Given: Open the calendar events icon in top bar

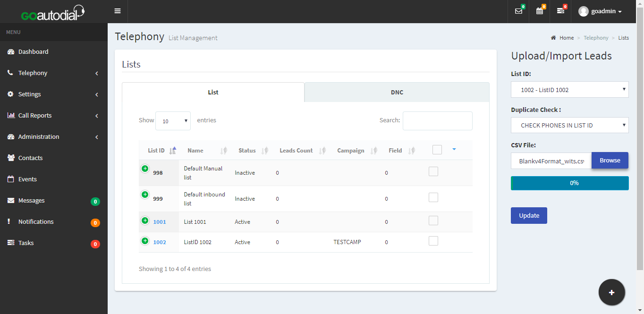Looking at the screenshot, I should 540,11.
